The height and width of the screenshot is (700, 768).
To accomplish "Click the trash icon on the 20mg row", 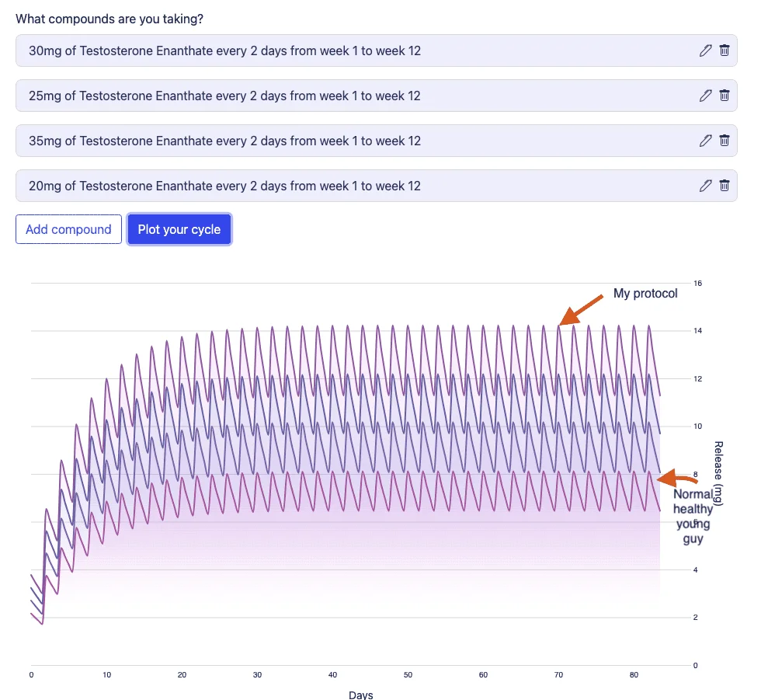I will coord(724,186).
